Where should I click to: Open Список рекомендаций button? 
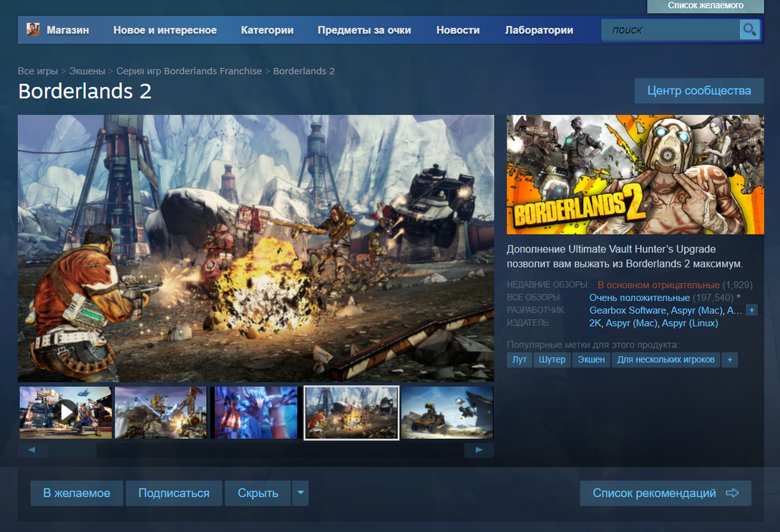pos(665,493)
